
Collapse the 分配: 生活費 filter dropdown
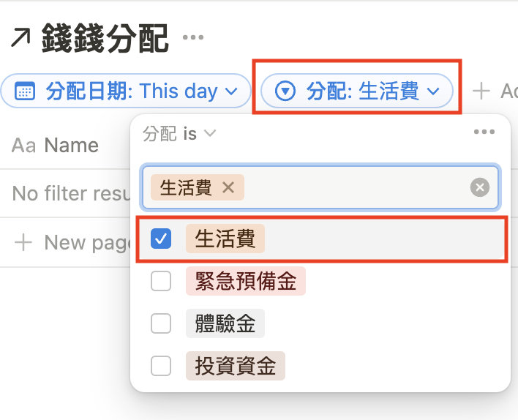click(433, 91)
